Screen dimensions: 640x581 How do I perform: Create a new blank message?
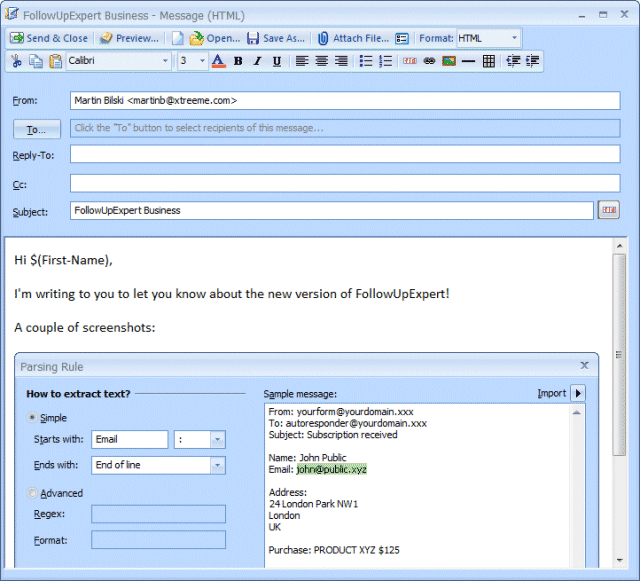tap(178, 38)
